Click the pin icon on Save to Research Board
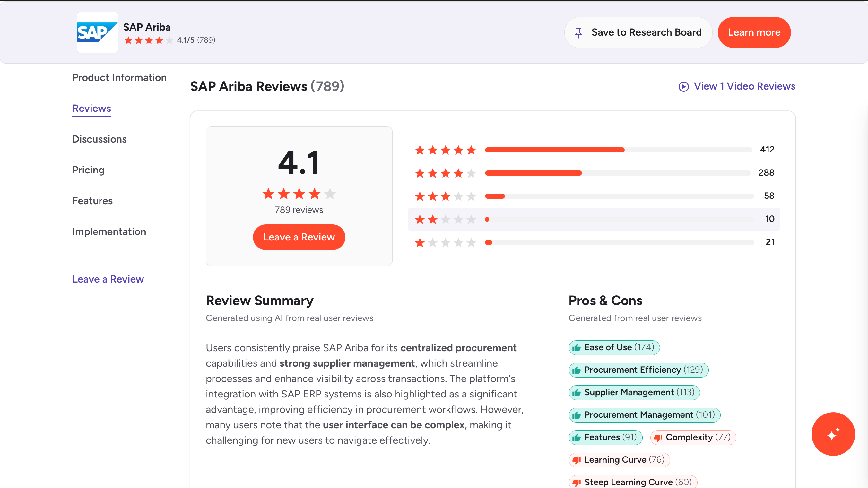The width and height of the screenshot is (868, 488). 578,33
